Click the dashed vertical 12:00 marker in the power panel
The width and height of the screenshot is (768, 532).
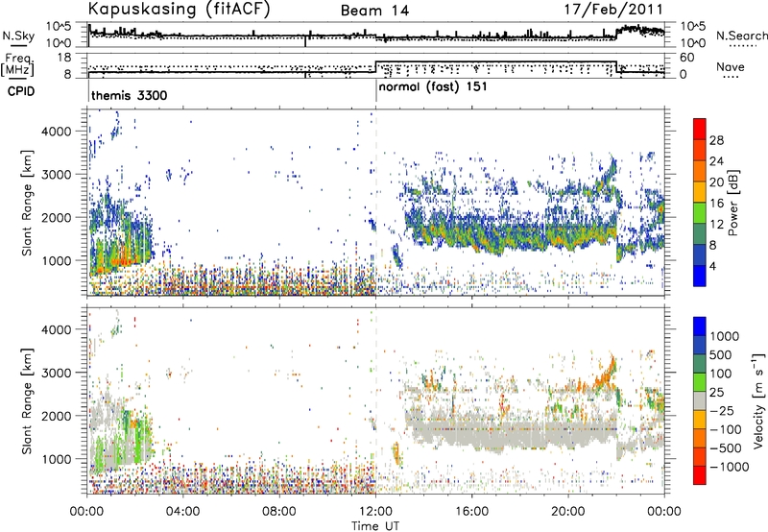point(376,203)
